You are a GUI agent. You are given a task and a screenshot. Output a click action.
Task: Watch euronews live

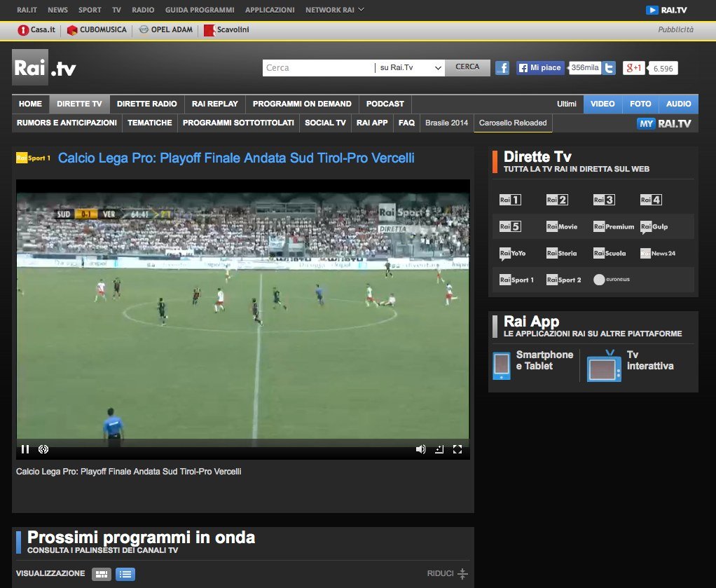(612, 280)
